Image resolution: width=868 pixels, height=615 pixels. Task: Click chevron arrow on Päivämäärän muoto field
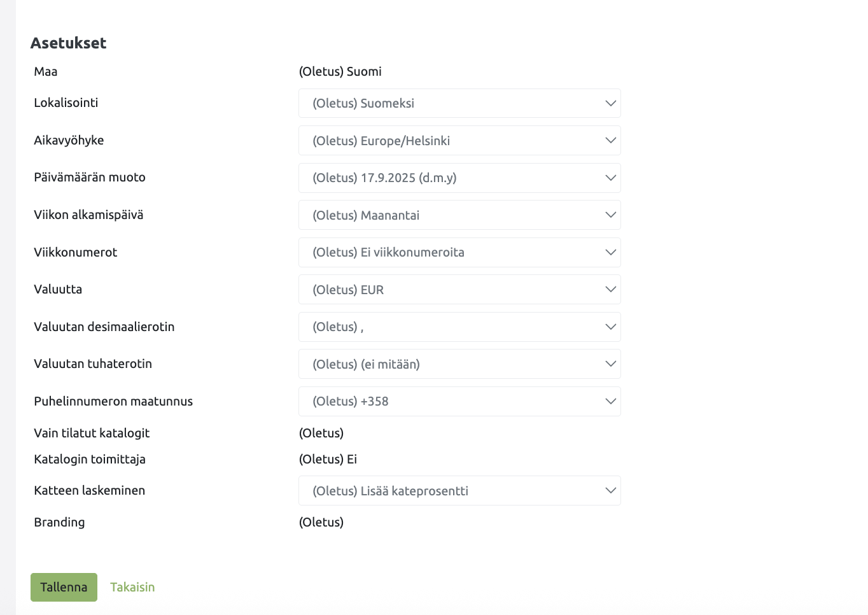point(610,178)
